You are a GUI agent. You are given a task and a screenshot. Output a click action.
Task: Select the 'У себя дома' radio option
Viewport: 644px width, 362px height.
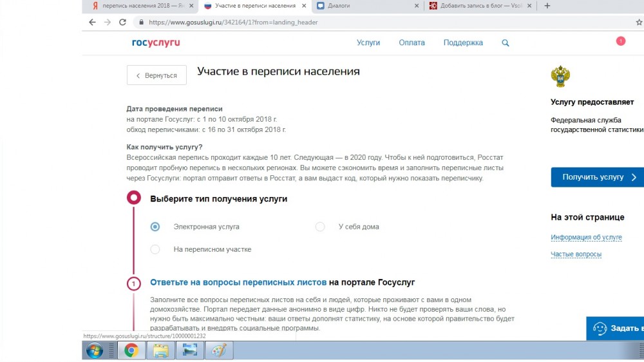[320, 227]
